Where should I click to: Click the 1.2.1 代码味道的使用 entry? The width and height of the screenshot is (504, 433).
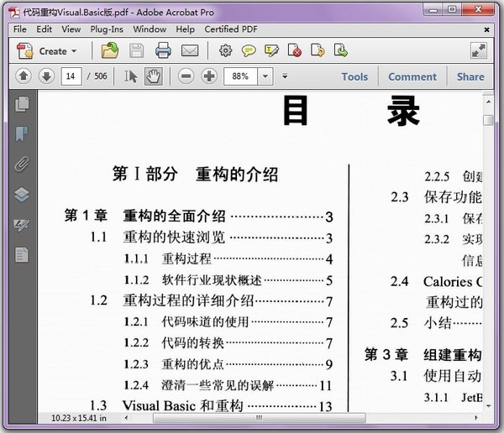(x=228, y=322)
